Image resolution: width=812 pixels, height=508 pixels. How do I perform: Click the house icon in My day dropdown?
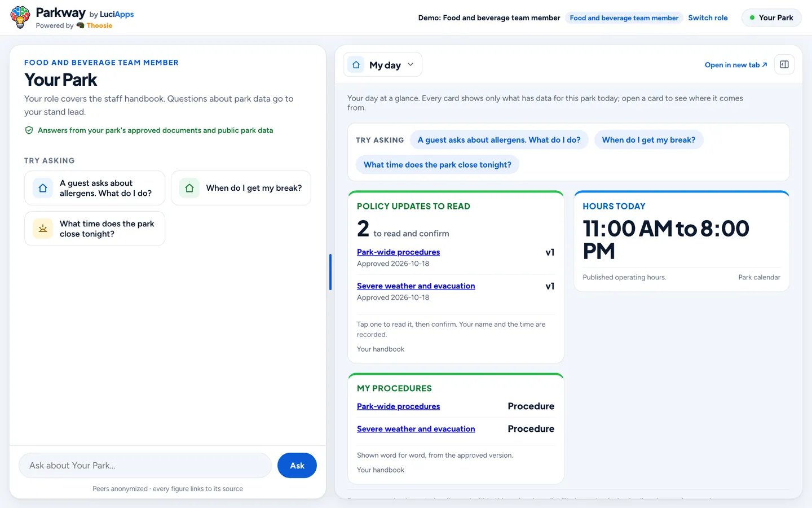(356, 65)
